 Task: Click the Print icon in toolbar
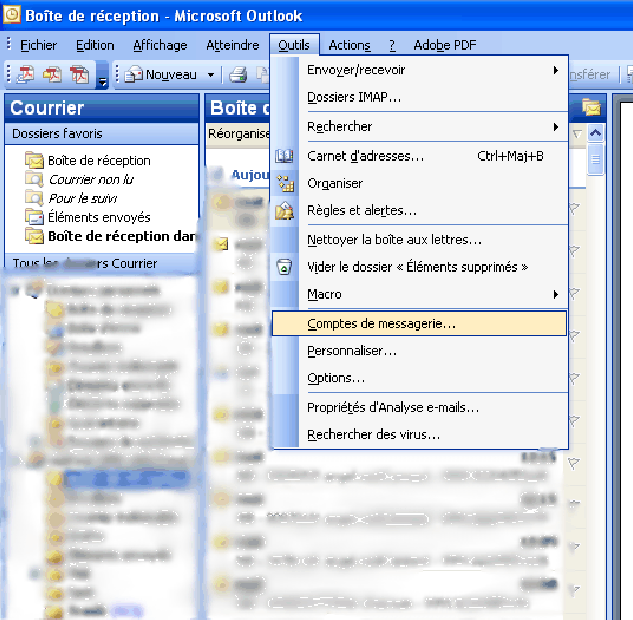pyautogui.click(x=238, y=75)
